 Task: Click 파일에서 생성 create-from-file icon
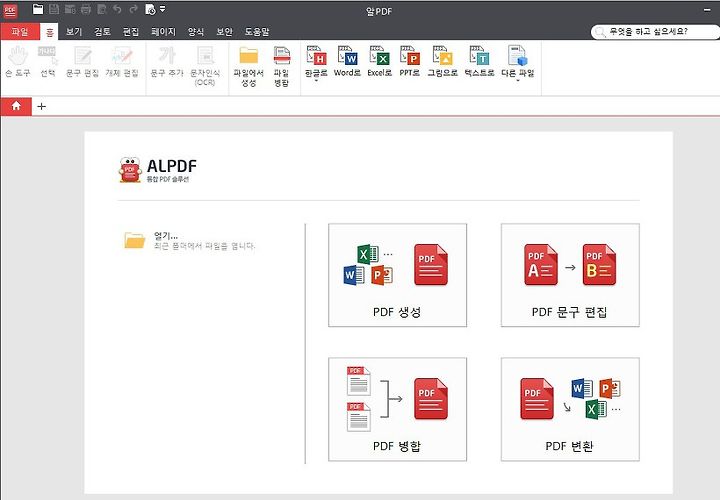pos(248,66)
